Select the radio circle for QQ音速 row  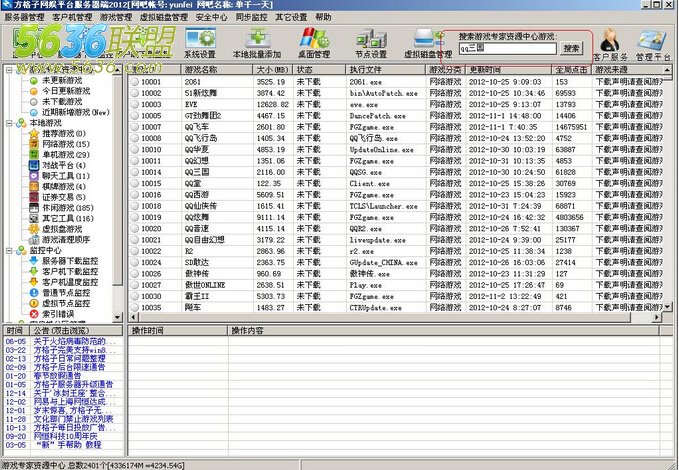tap(135, 228)
